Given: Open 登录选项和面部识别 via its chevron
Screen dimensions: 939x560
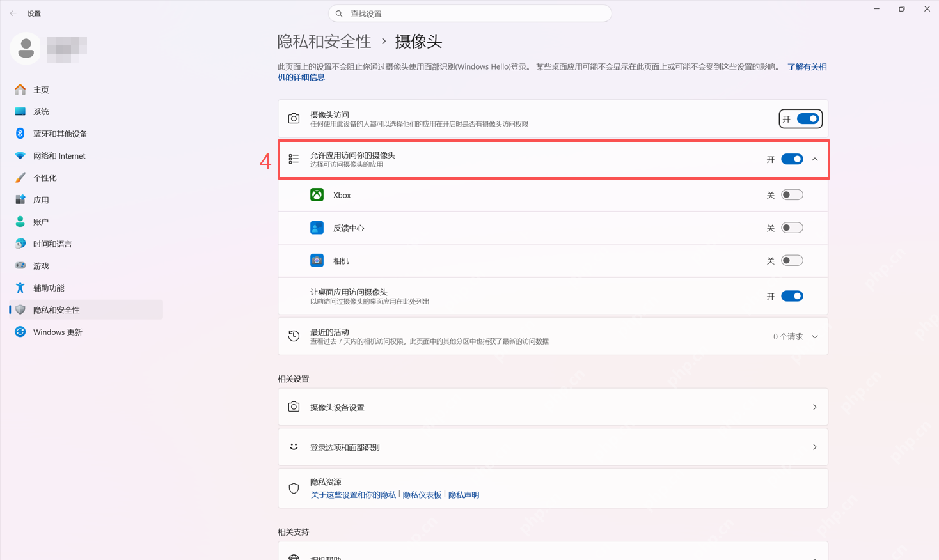Looking at the screenshot, I should pyautogui.click(x=815, y=447).
